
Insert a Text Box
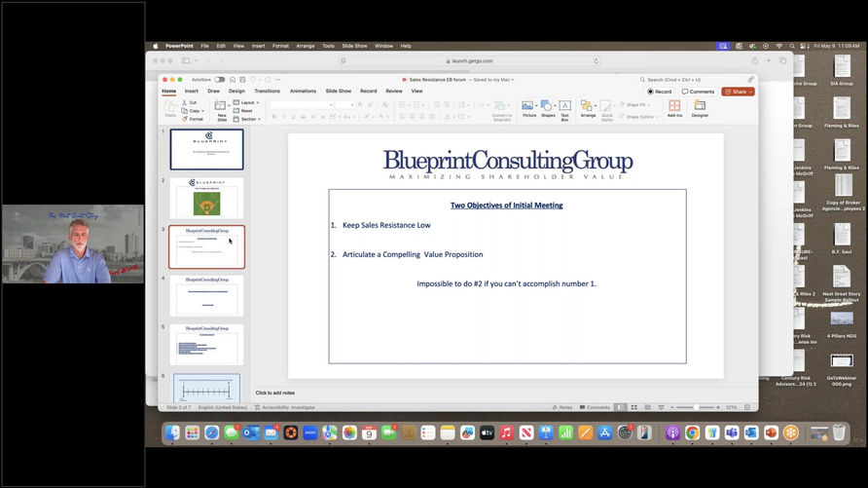564,109
